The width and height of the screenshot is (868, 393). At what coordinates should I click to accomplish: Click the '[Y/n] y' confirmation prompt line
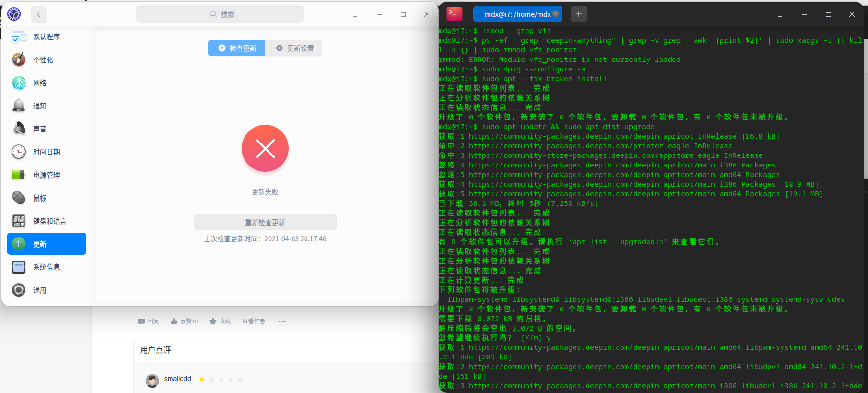coord(495,338)
